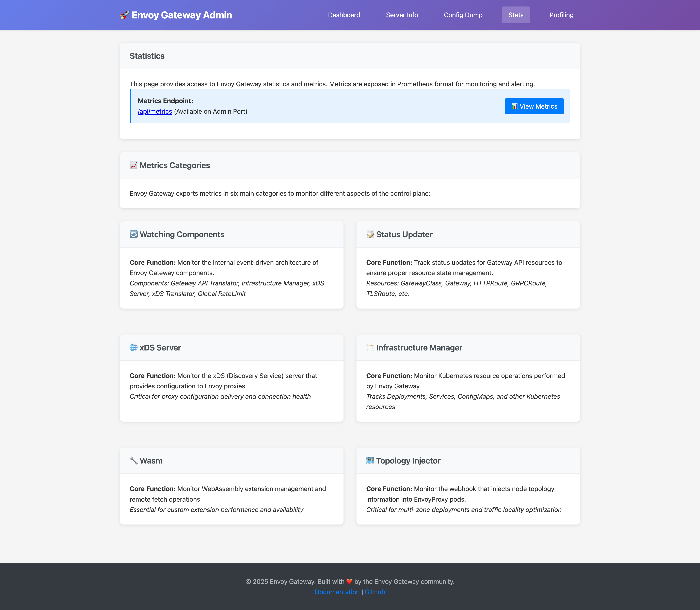Click the heart icon in footer message
The width and height of the screenshot is (700, 610).
(349, 582)
